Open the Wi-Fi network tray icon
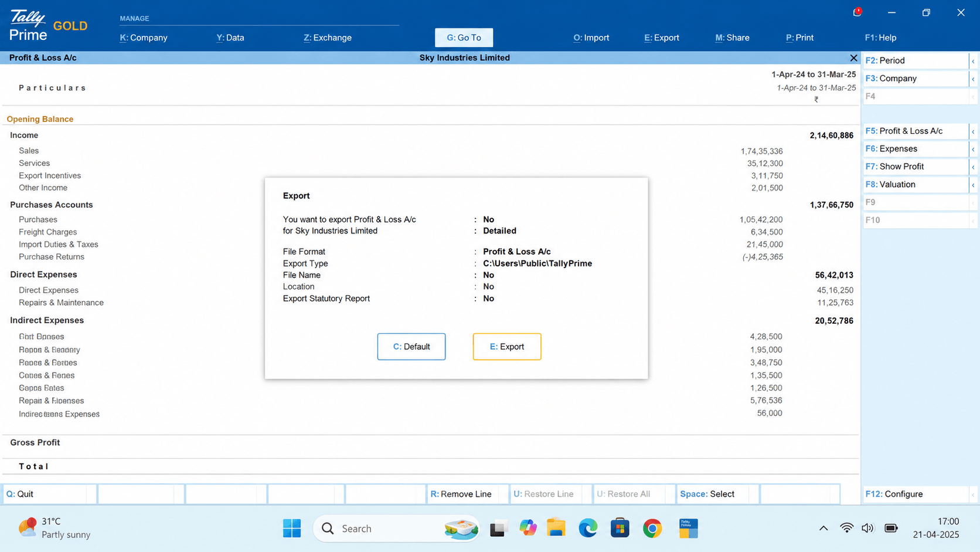The image size is (980, 552). point(846,528)
